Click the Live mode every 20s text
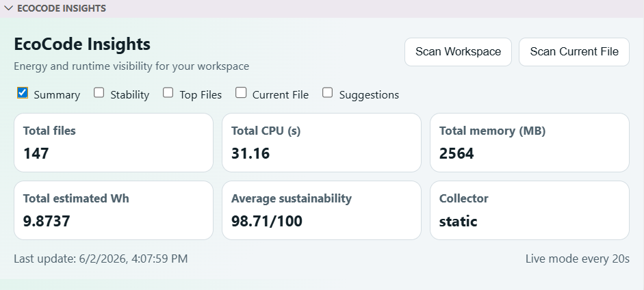The height and width of the screenshot is (290, 644). [x=578, y=259]
